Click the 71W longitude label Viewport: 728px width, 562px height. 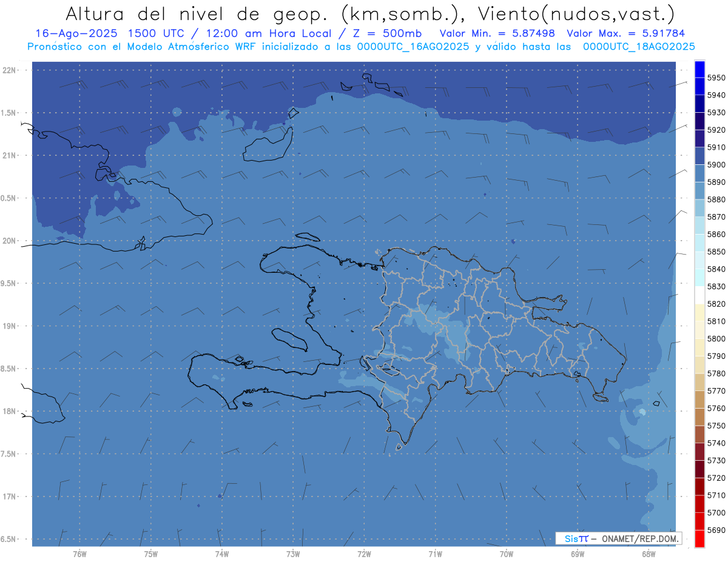pos(435,554)
